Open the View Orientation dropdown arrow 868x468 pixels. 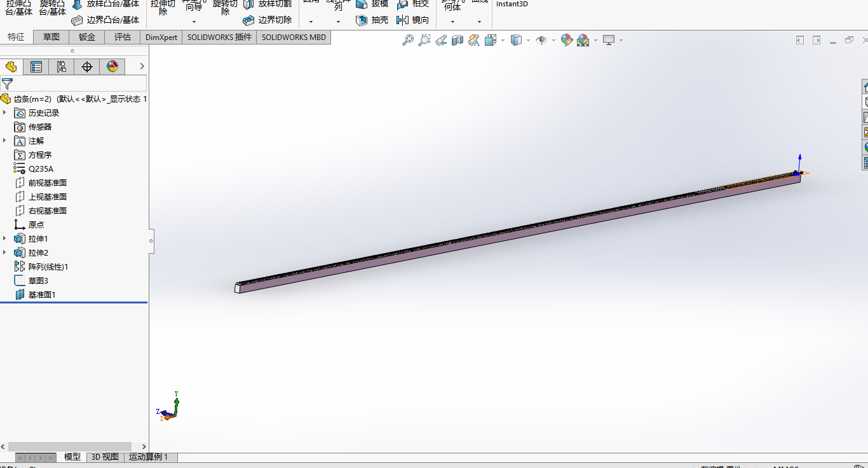click(503, 40)
